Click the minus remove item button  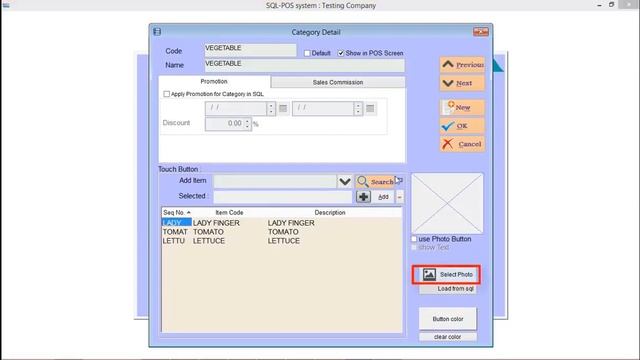400,197
